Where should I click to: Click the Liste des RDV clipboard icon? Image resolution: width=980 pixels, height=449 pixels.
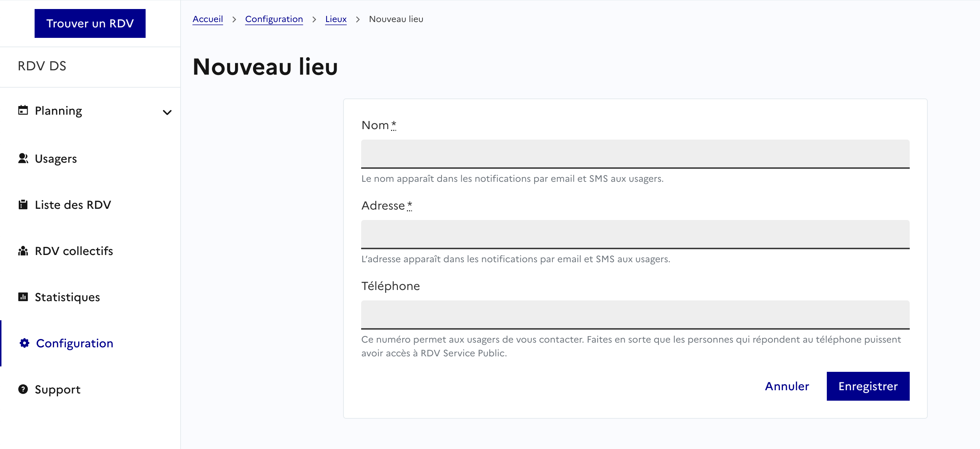23,205
